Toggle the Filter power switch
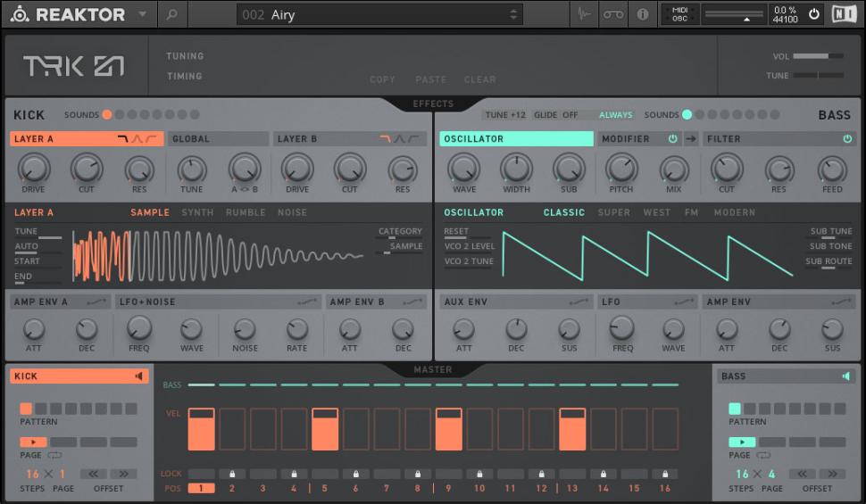The image size is (866, 504). (847, 139)
